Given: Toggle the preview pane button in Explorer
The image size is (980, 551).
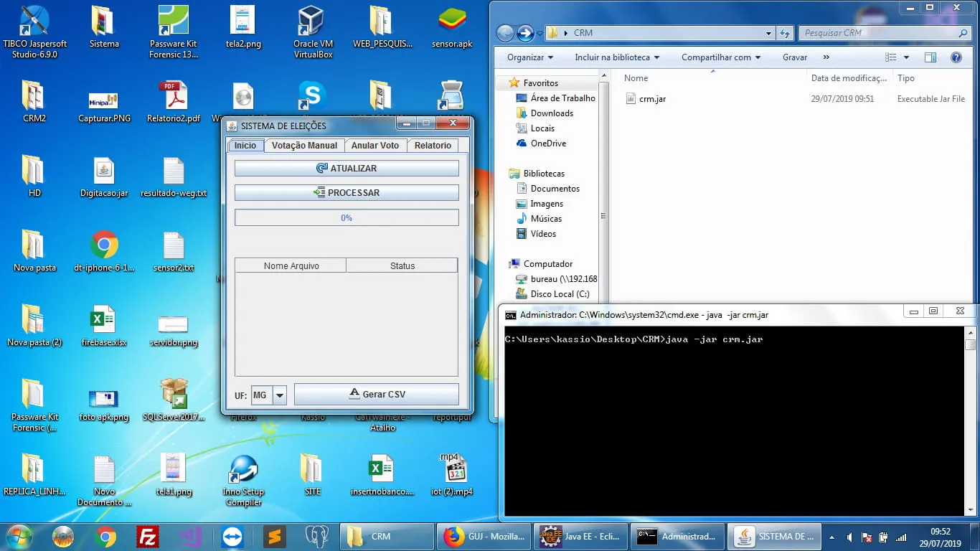Looking at the screenshot, I should point(930,57).
